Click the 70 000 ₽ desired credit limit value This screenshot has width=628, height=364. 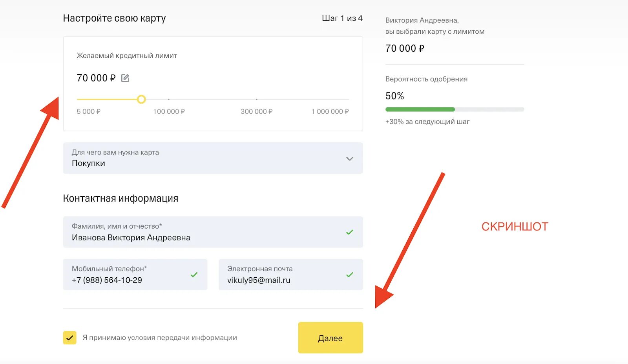coord(96,78)
